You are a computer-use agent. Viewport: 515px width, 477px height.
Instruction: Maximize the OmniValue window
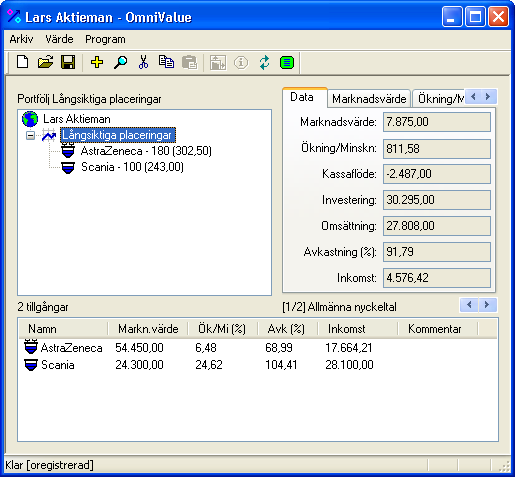tap(475, 16)
